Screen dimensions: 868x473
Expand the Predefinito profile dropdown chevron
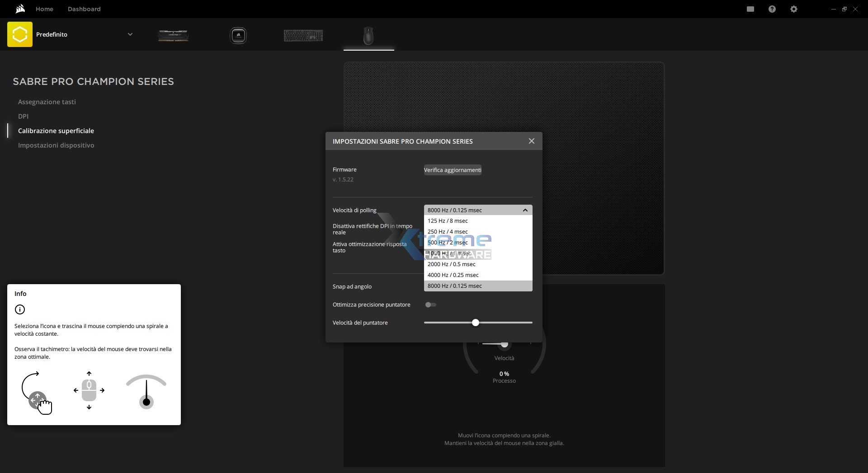[130, 34]
